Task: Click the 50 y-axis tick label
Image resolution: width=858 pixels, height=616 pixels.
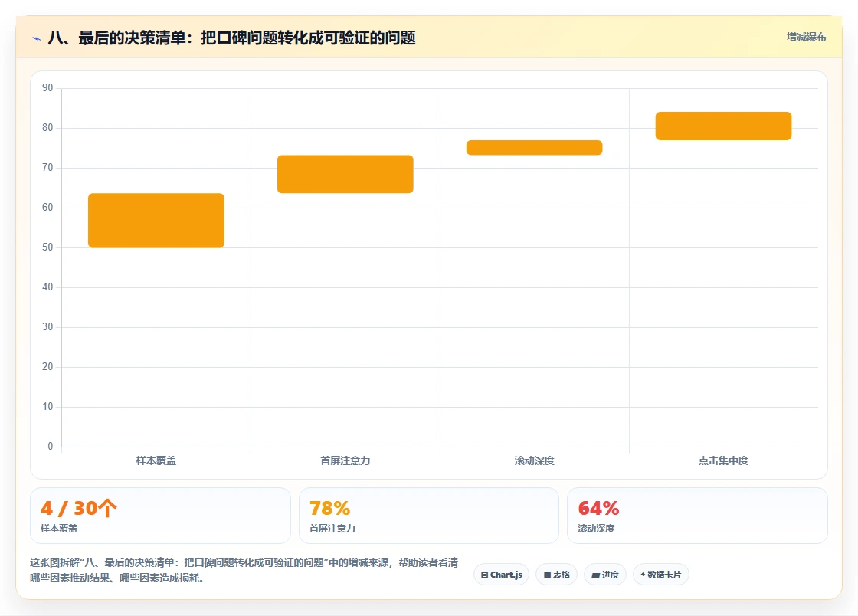Action: (47, 247)
